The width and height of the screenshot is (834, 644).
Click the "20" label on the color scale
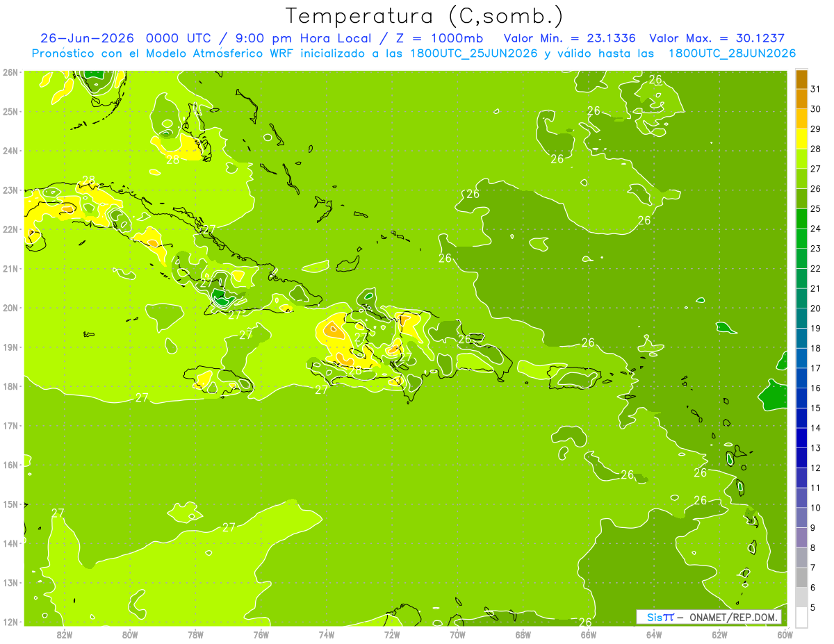click(x=815, y=308)
